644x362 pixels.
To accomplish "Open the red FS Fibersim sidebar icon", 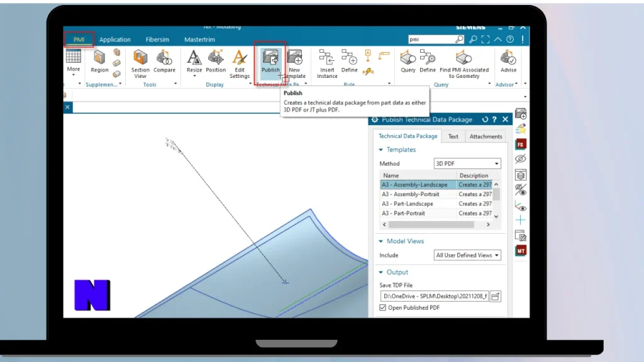I will (521, 144).
